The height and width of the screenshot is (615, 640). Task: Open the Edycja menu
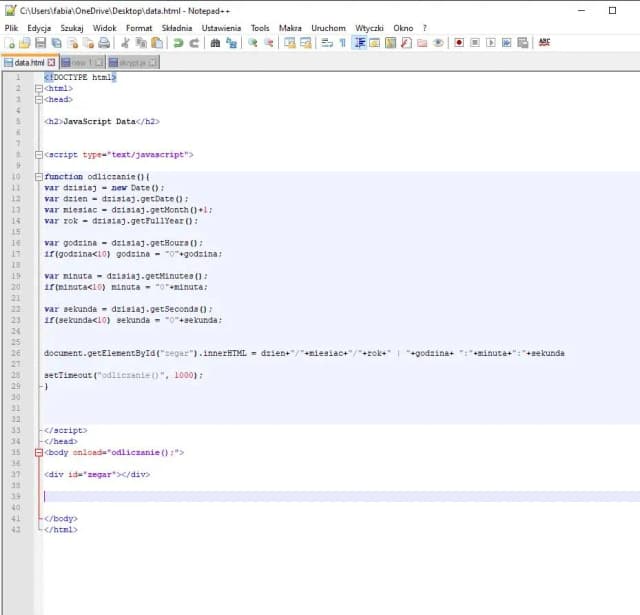point(39,28)
